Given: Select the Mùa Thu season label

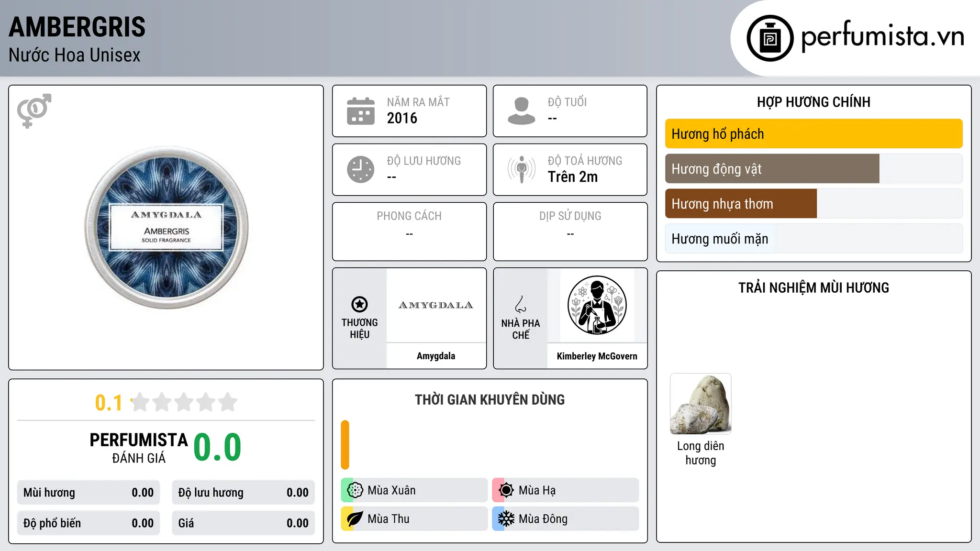Looking at the screenshot, I should coord(389,519).
